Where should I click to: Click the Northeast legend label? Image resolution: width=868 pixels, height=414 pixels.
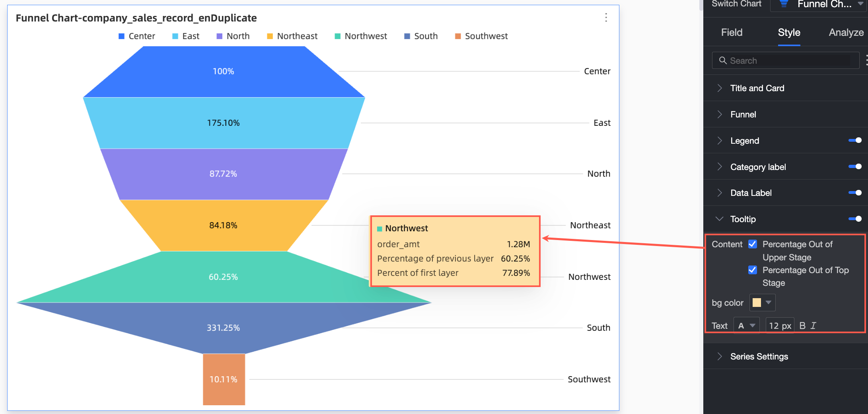297,36
